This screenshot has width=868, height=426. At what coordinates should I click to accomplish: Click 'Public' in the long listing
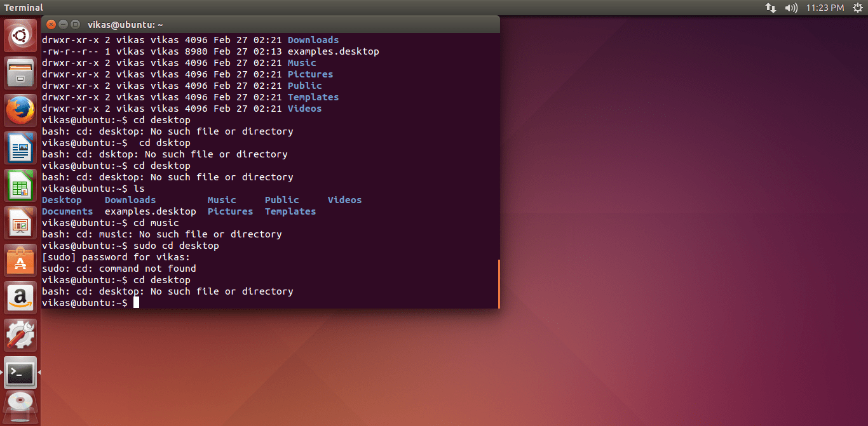305,86
